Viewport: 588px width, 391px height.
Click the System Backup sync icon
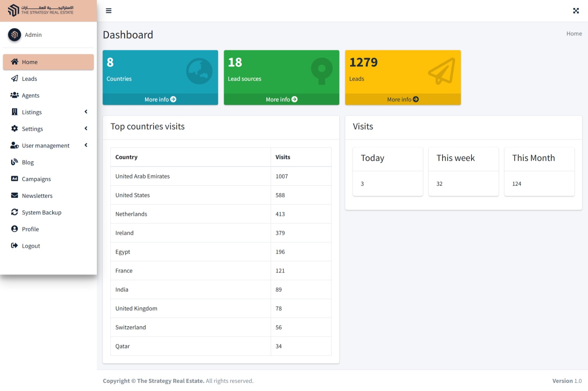pos(14,212)
